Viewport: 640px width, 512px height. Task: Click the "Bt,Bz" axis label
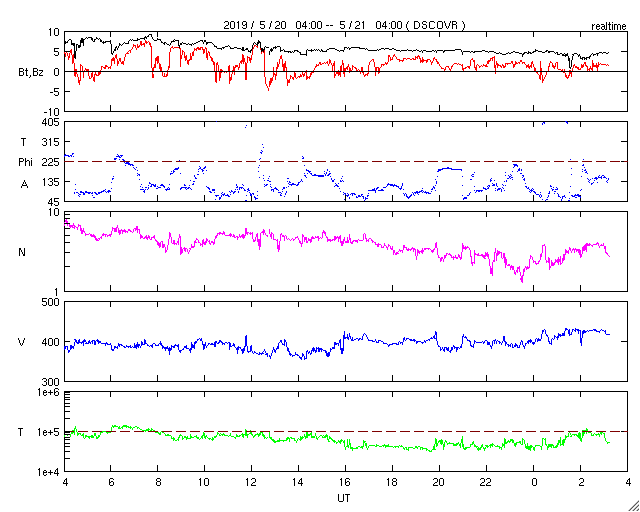point(31,73)
